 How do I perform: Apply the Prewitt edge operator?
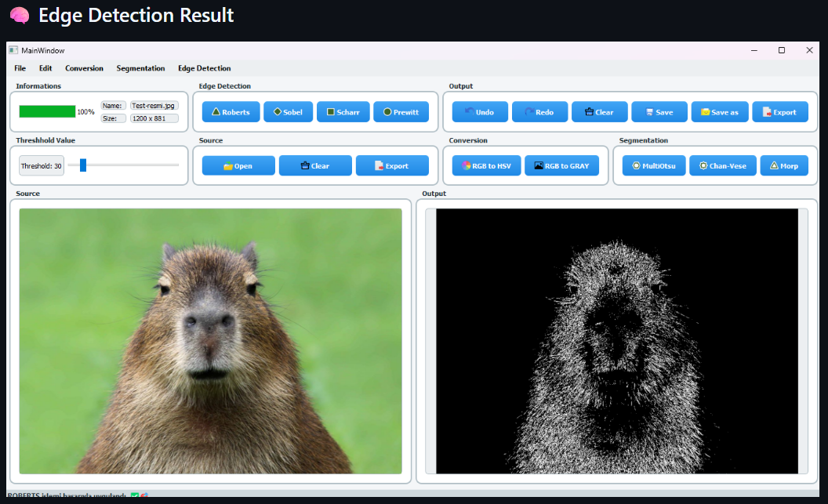pos(401,112)
